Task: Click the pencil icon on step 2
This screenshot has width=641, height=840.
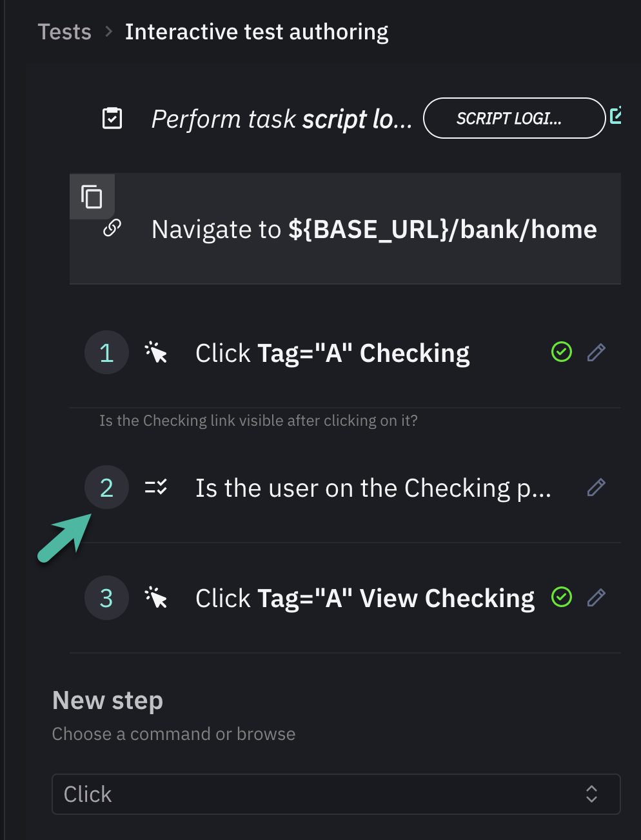Action: tap(596, 487)
